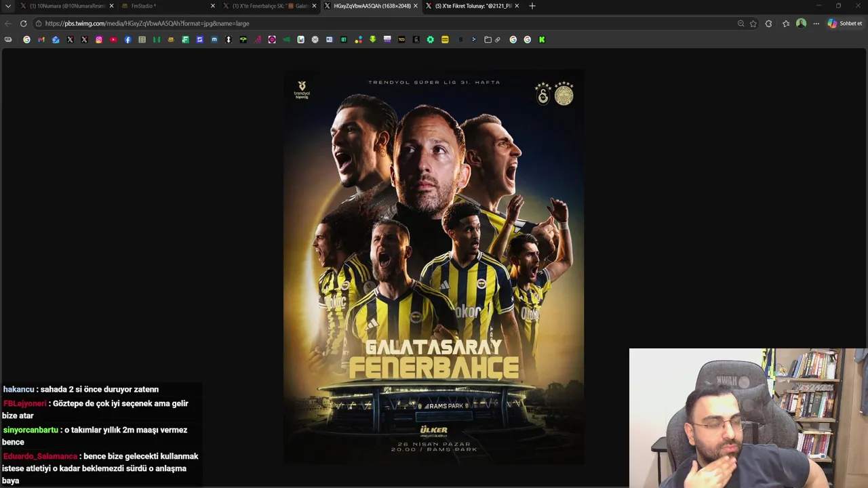
Task: Click the Sohbet et Copilot button
Action: tap(845, 23)
